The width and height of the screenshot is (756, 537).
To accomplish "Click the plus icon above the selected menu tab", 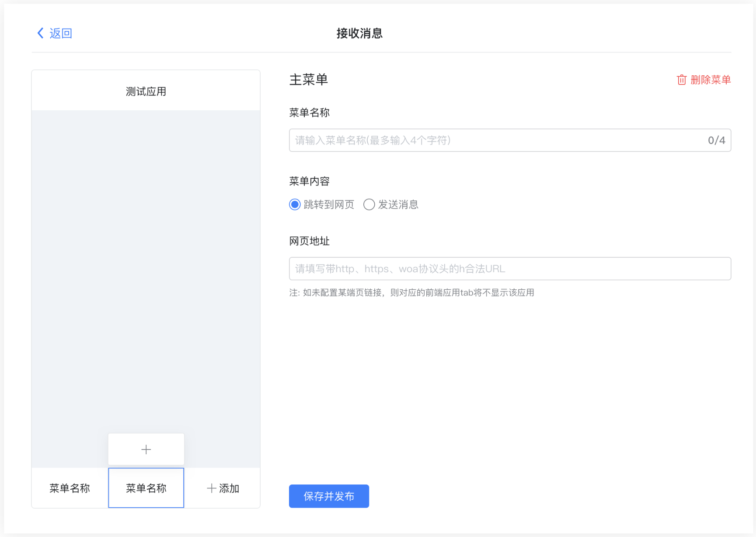I will pos(146,449).
